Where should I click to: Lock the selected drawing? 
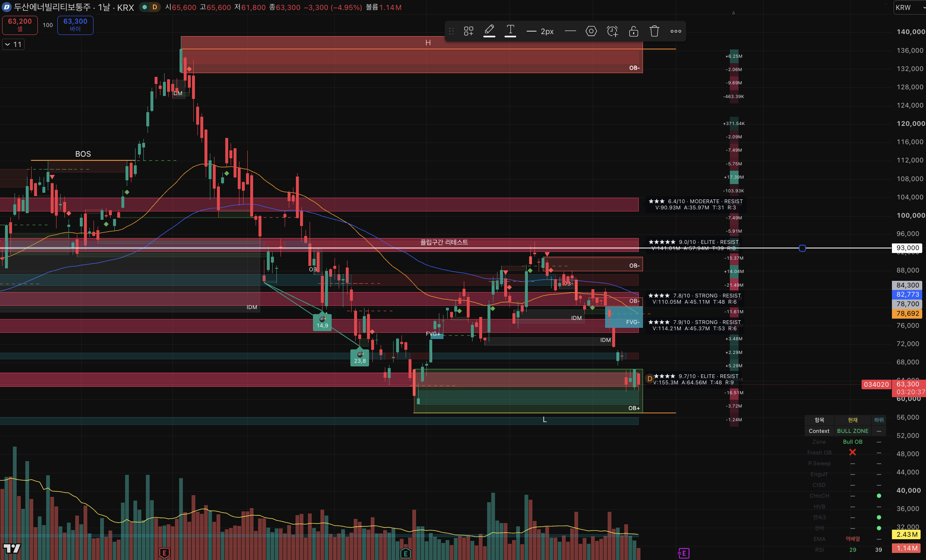[633, 31]
